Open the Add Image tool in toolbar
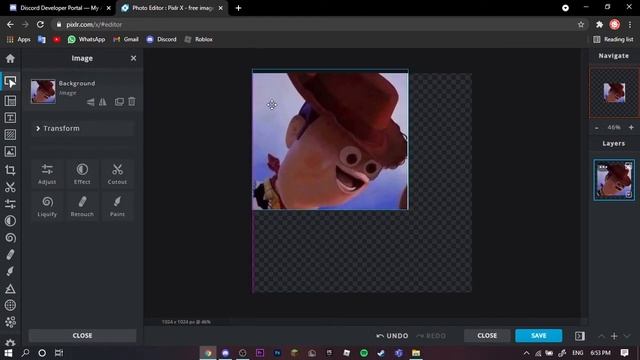640x360 pixels. point(10,152)
